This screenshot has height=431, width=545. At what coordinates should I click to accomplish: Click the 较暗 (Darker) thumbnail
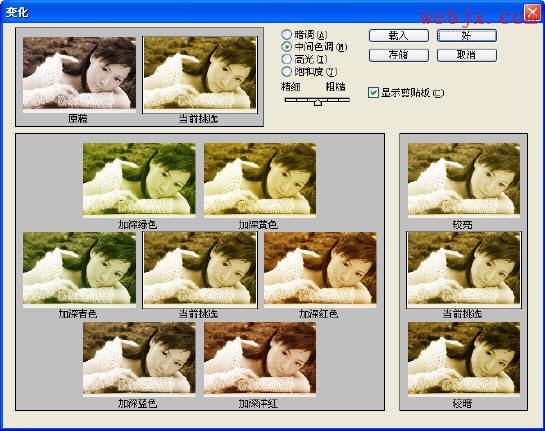click(464, 358)
